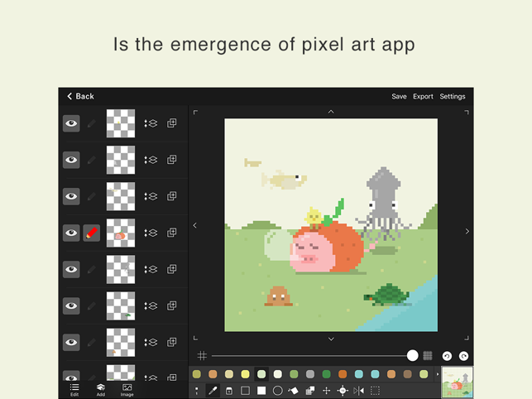Screen dimensions: 532x399
Task: Click the mirror flip tool
Action: click(x=358, y=391)
